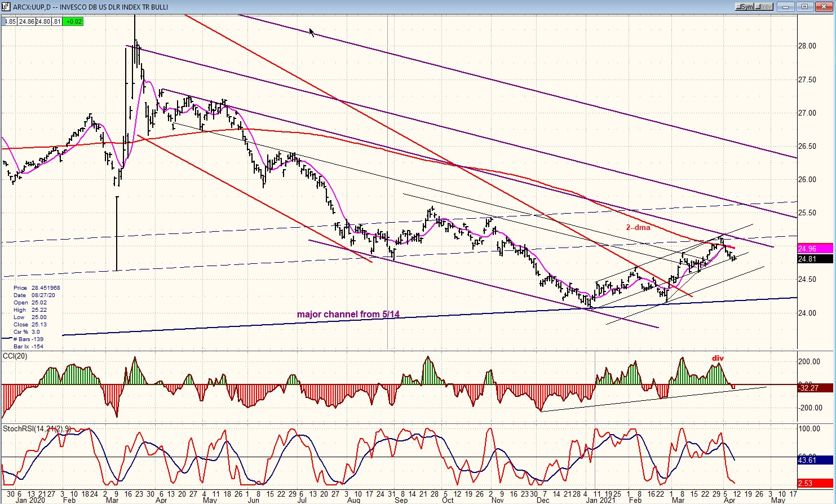Click the green +0.02 net change box
The height and width of the screenshot is (504, 836).
pyautogui.click(x=74, y=21)
